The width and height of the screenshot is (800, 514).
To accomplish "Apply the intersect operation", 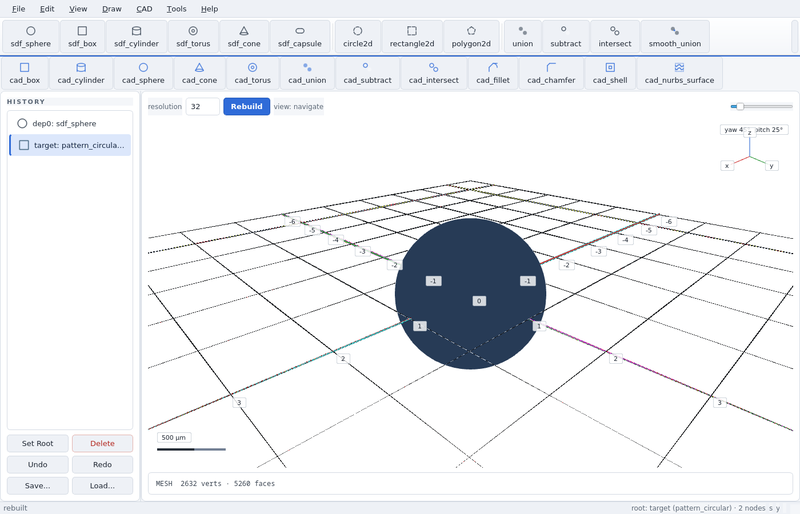I will pos(614,37).
